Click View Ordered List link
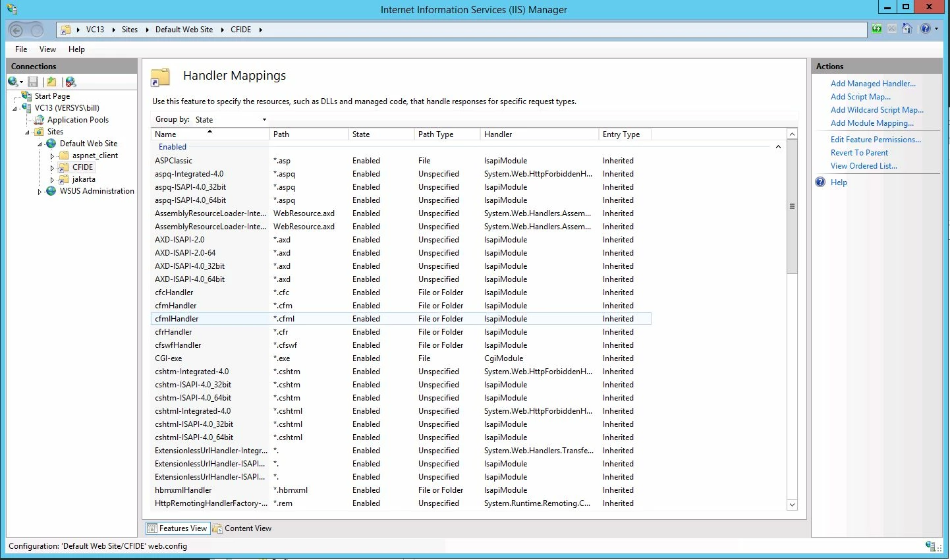 click(x=864, y=165)
